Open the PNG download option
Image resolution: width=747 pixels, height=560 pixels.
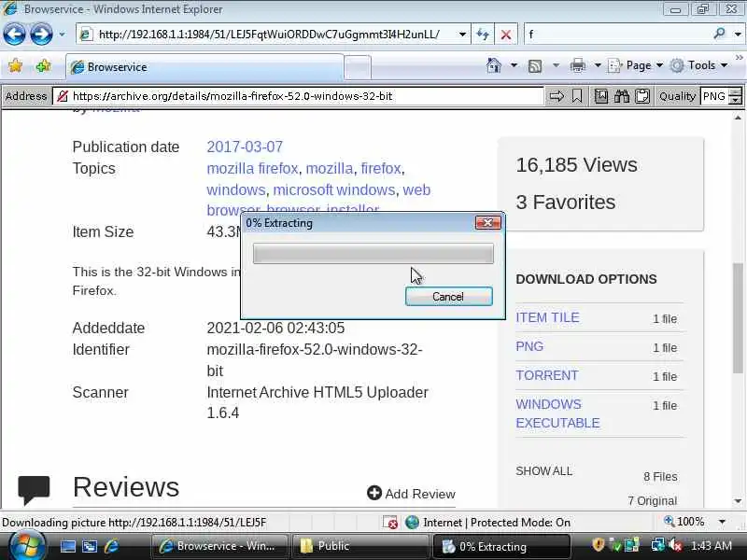tap(529, 346)
